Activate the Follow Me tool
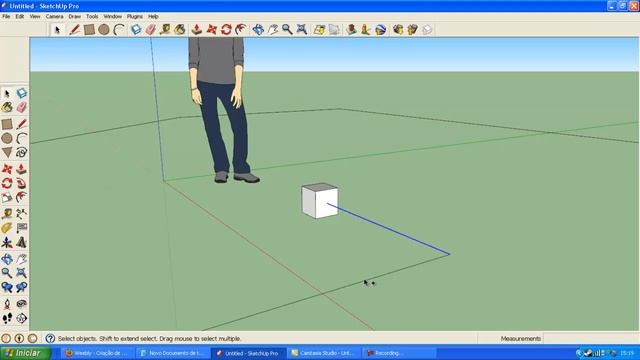640x360 pixels. 21,183
